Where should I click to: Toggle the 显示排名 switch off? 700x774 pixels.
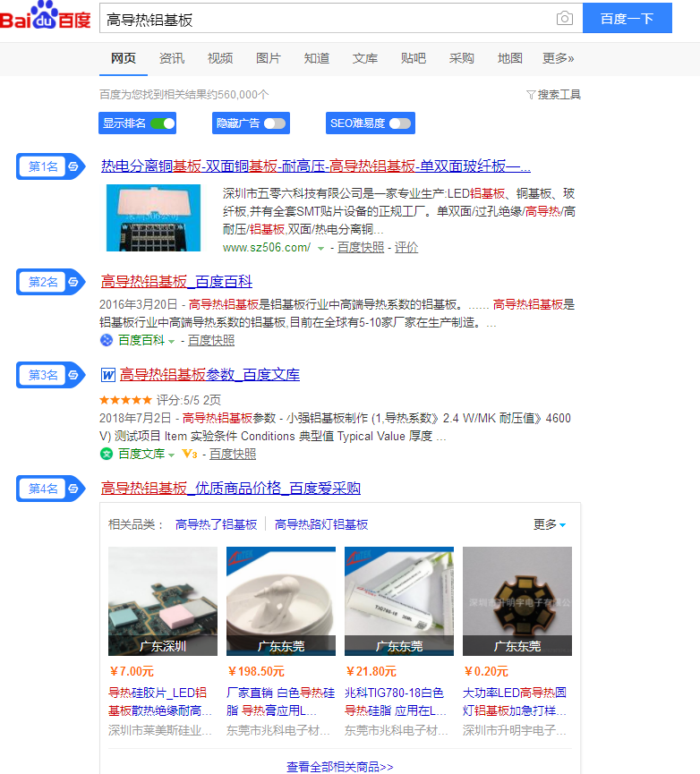coord(163,123)
